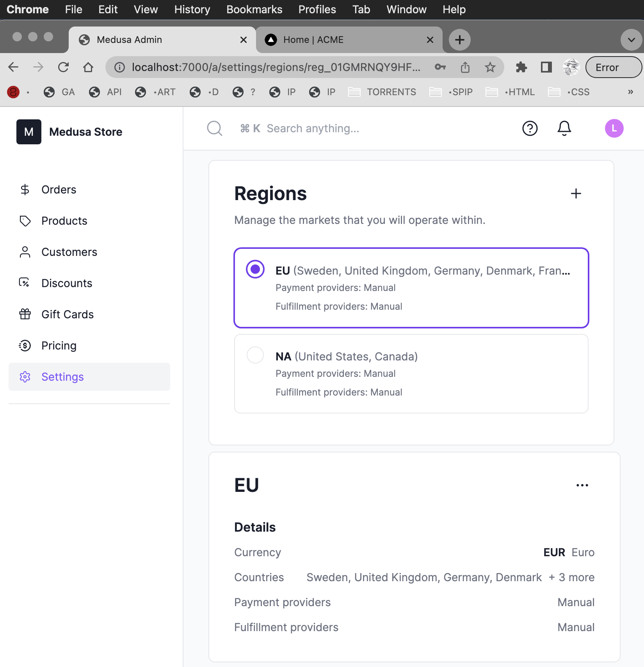
Task: Open the Gift Cards section
Action: point(67,314)
